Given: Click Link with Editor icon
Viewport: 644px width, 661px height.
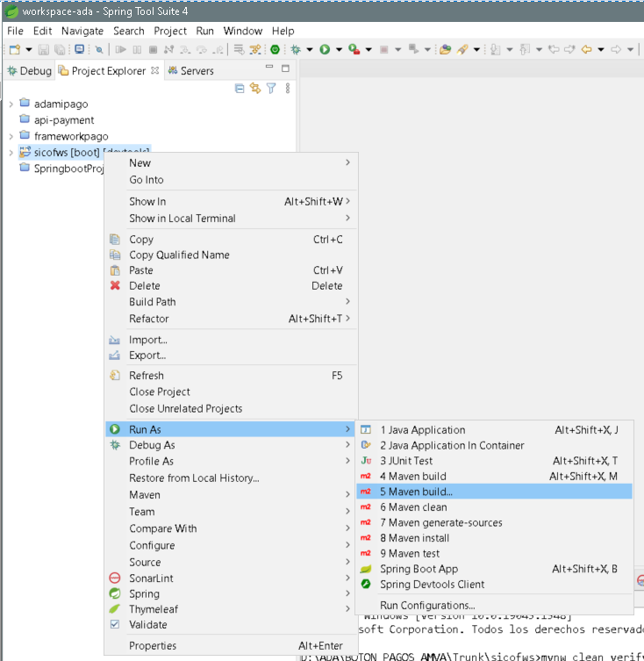Looking at the screenshot, I should (255, 89).
